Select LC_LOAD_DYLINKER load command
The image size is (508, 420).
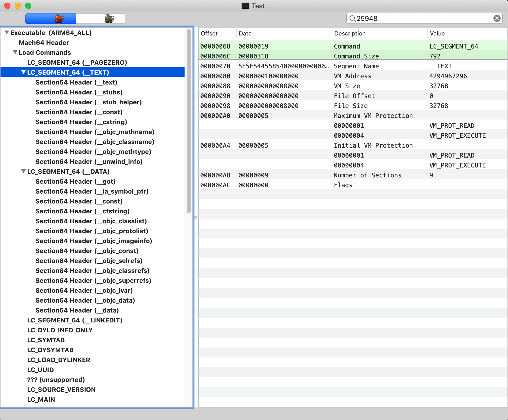pos(58,360)
